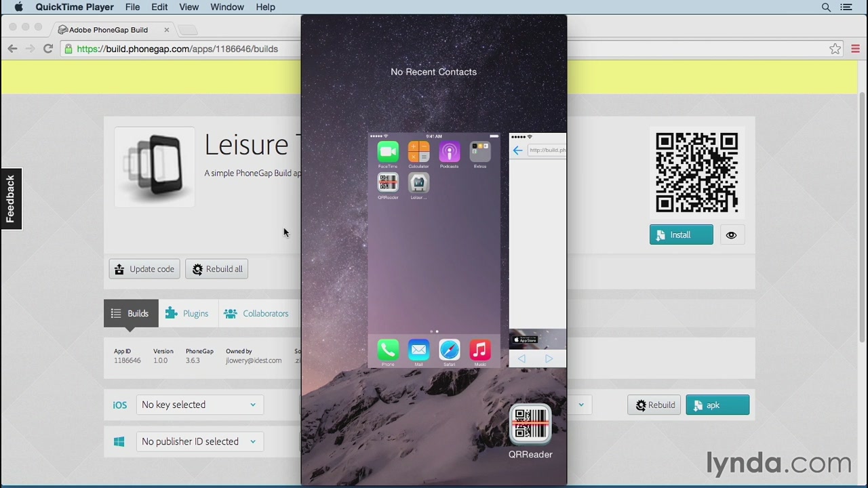Tap the large QRReader icon below app cards

pos(530,424)
